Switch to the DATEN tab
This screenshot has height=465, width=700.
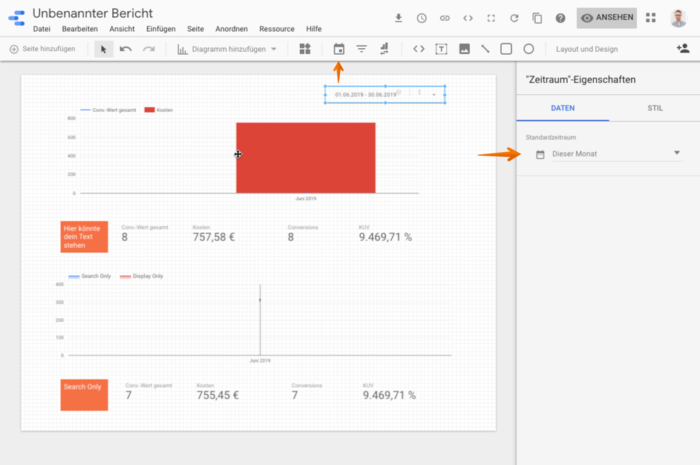tap(562, 108)
